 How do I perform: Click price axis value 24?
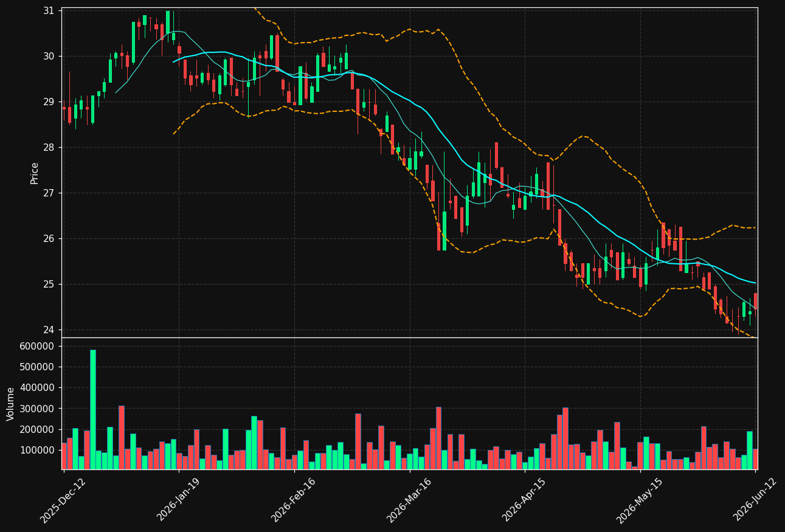coord(49,330)
